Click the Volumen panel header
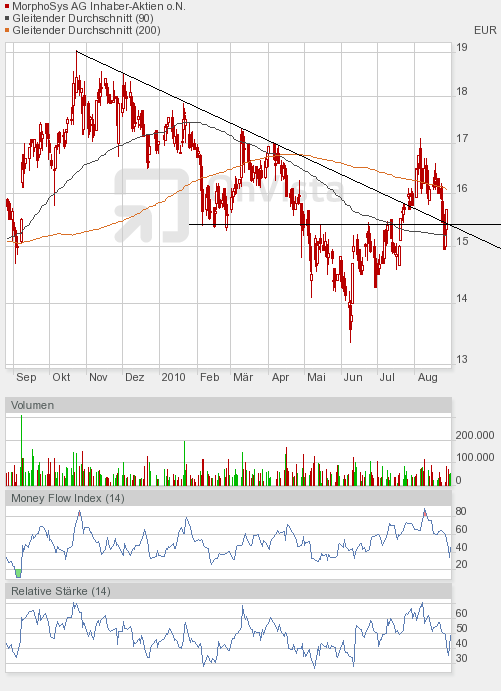The height and width of the screenshot is (691, 501). (228, 405)
